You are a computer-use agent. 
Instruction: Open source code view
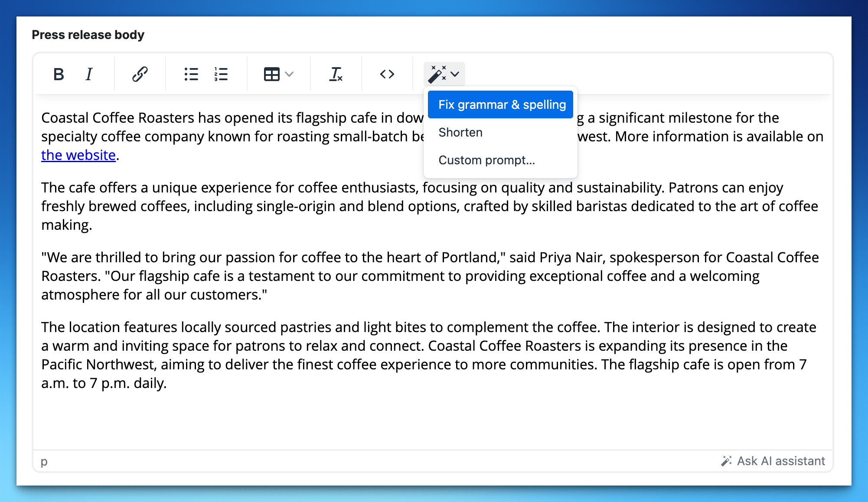(x=387, y=74)
